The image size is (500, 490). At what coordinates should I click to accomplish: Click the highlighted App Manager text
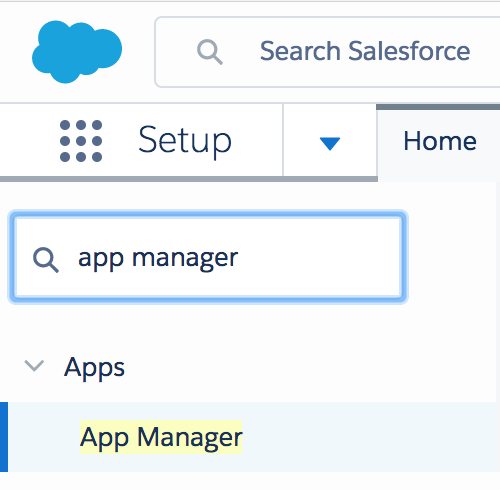pyautogui.click(x=161, y=437)
